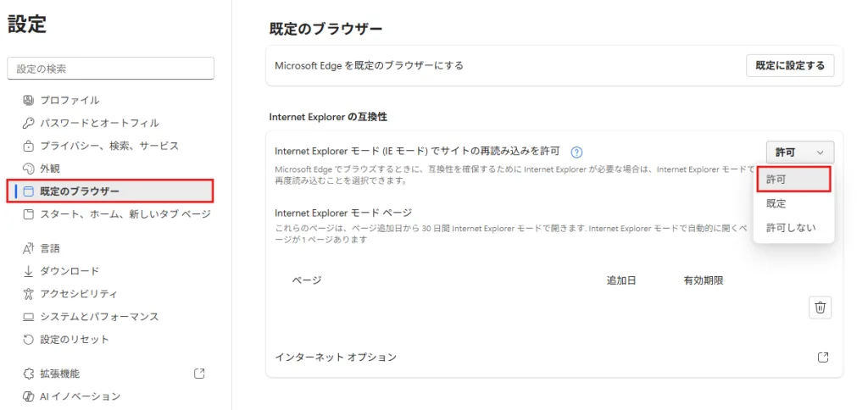Delete page entry with trash icon
Image resolution: width=868 pixels, height=410 pixels.
[820, 307]
